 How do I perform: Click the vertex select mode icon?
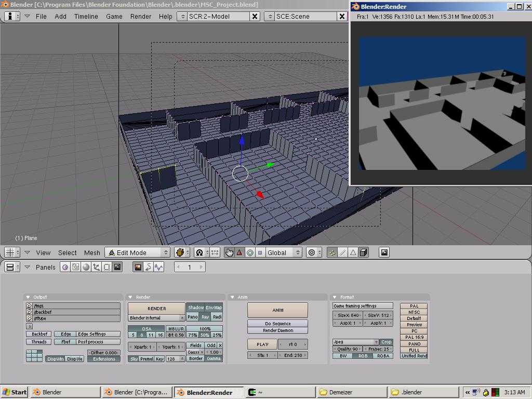coord(332,252)
